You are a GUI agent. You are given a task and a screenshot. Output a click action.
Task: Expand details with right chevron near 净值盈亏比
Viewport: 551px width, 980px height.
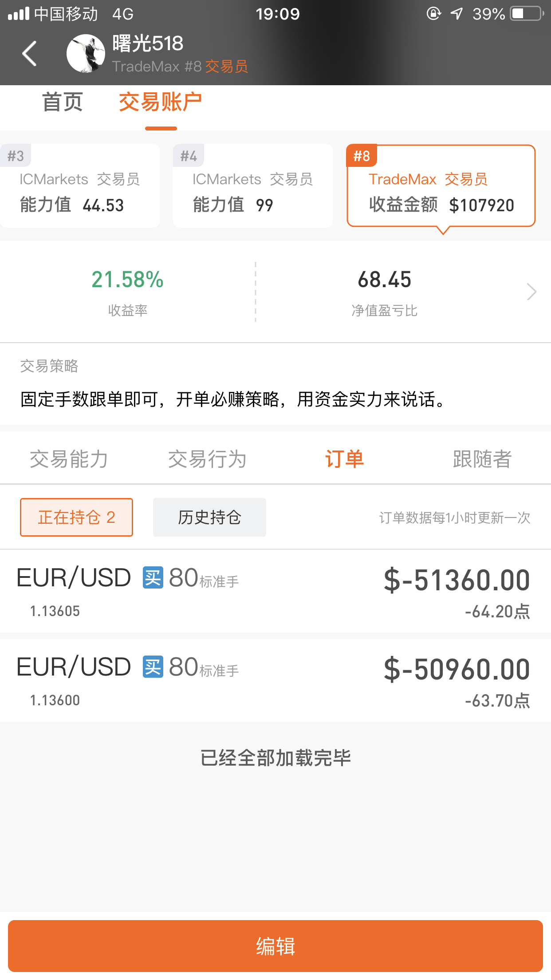tap(531, 292)
